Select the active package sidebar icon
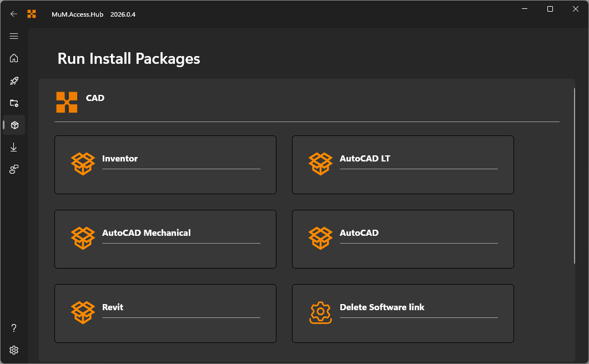 point(14,125)
